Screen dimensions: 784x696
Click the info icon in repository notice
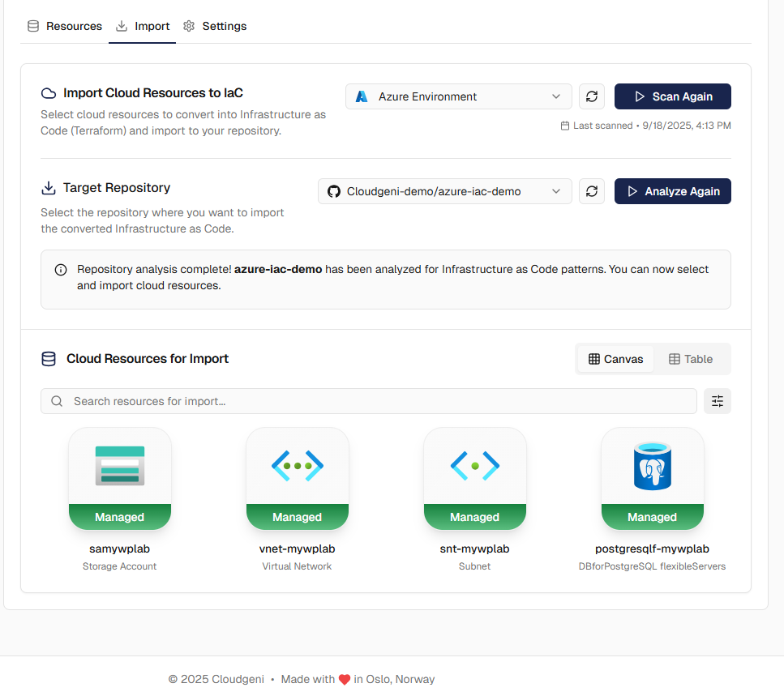(x=61, y=270)
